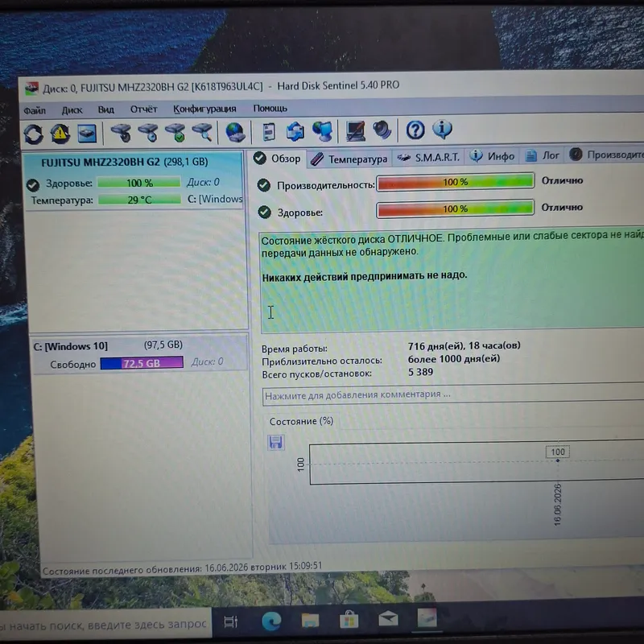Open the Файл menu

click(35, 110)
